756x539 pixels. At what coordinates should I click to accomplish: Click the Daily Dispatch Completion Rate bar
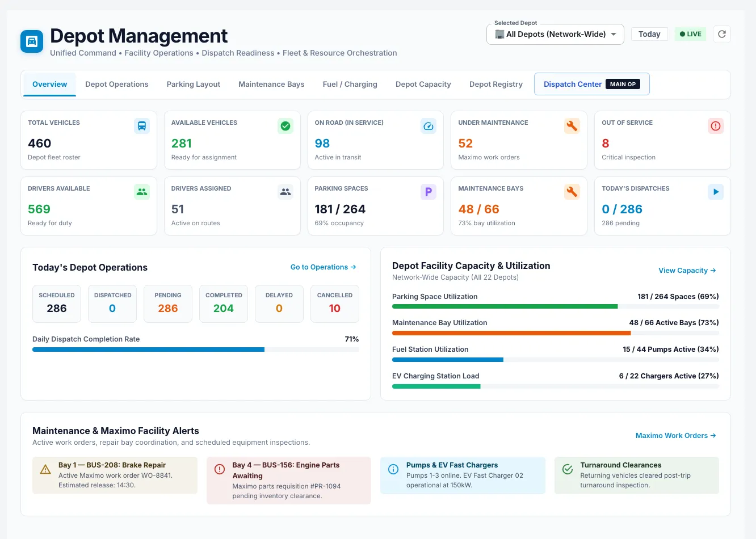196,349
